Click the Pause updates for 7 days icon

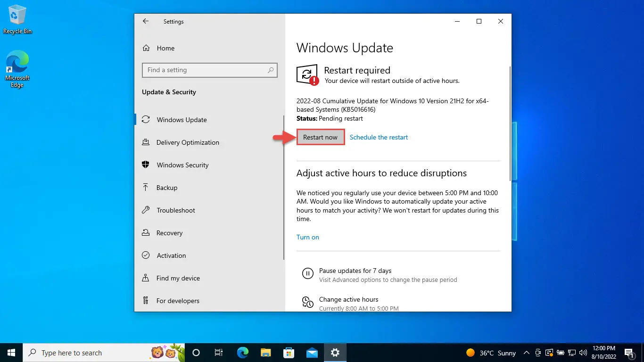(x=307, y=273)
